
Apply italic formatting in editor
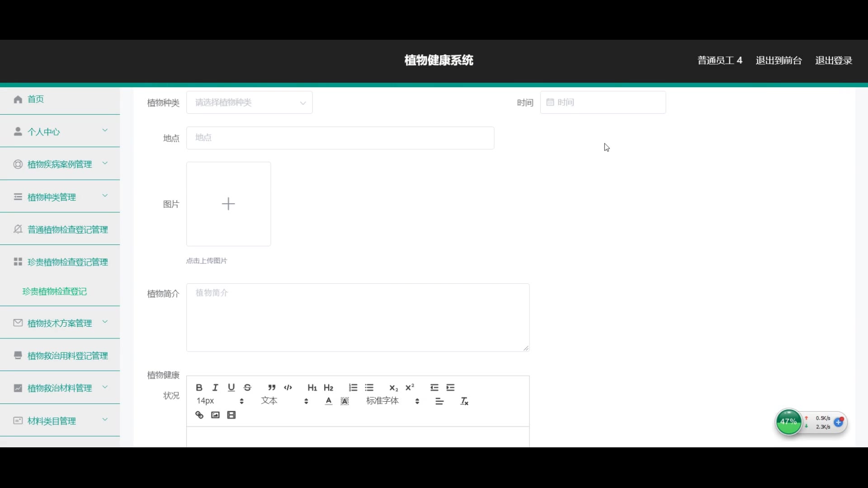pos(215,388)
